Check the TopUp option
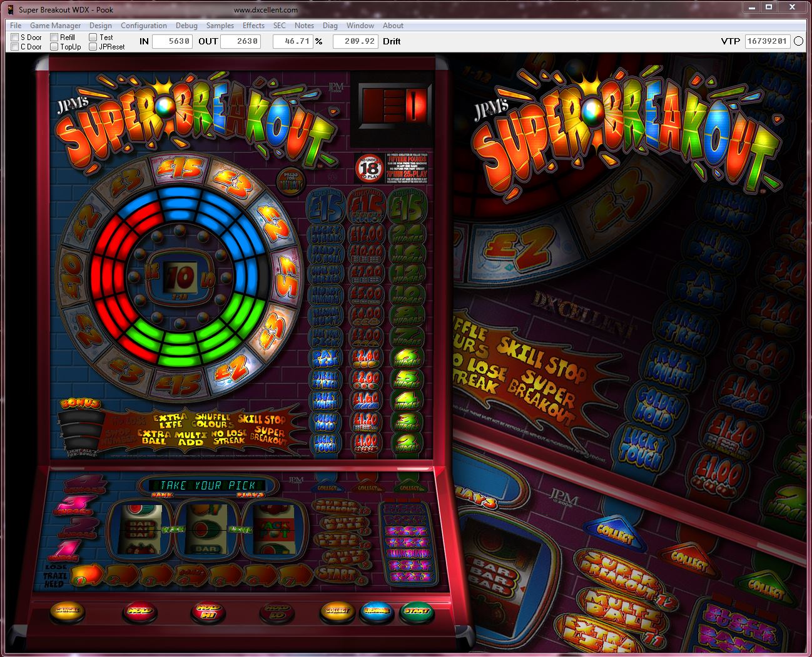 54,47
